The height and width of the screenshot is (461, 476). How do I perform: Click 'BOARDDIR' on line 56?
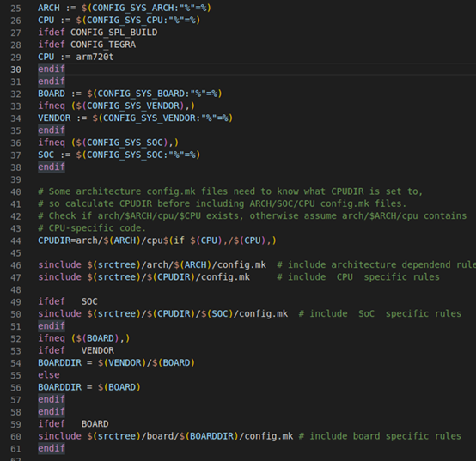[x=59, y=387]
